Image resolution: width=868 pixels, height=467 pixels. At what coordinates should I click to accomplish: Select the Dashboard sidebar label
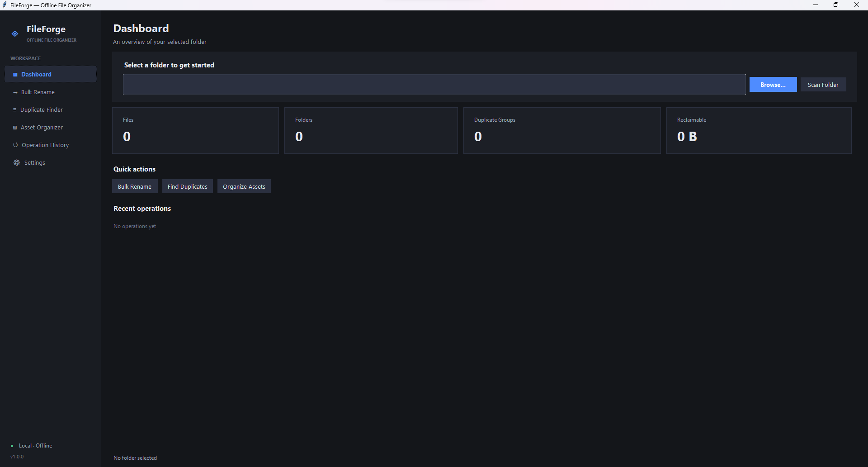(x=36, y=75)
